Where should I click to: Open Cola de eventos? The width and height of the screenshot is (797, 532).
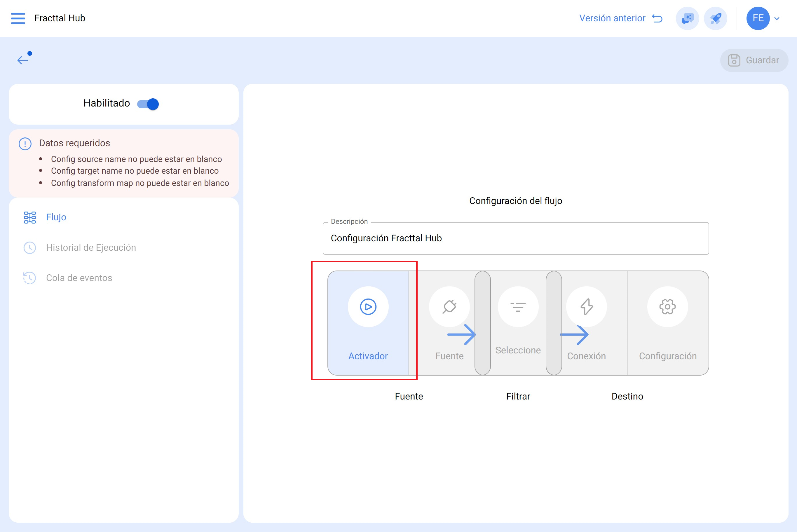click(x=123, y=278)
